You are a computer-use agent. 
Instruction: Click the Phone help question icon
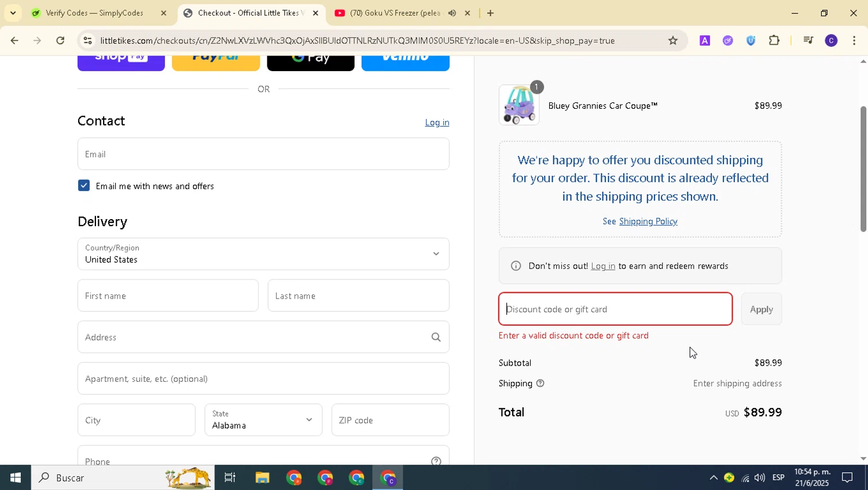tap(436, 460)
